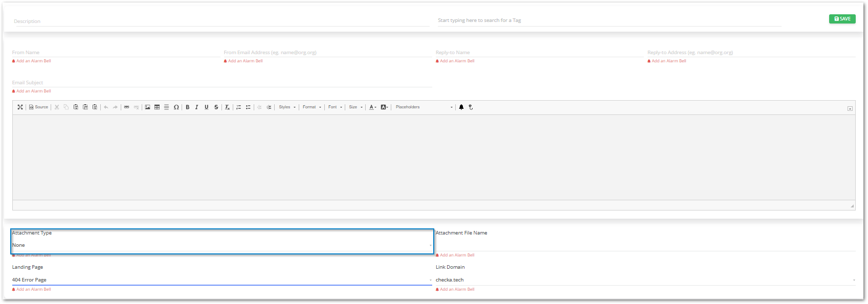Image resolution: width=868 pixels, height=304 pixels.
Task: Click the link insert icon
Action: (x=126, y=107)
